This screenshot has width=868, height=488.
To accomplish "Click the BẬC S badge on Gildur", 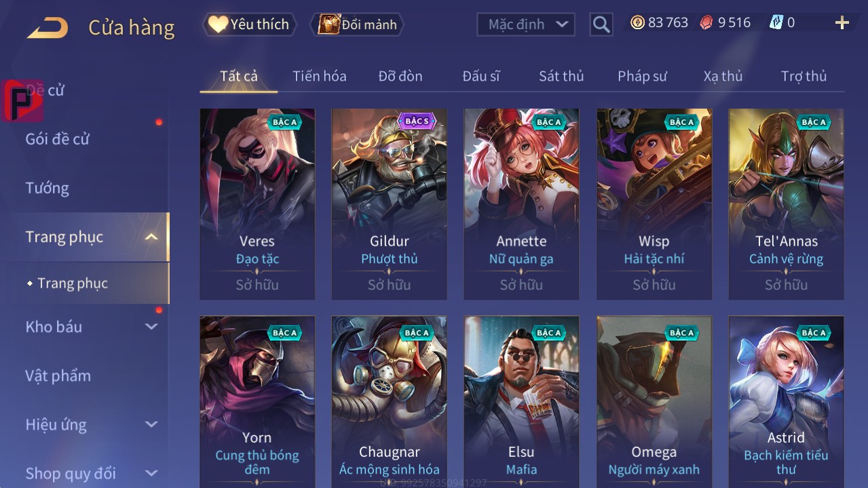I will pos(417,121).
